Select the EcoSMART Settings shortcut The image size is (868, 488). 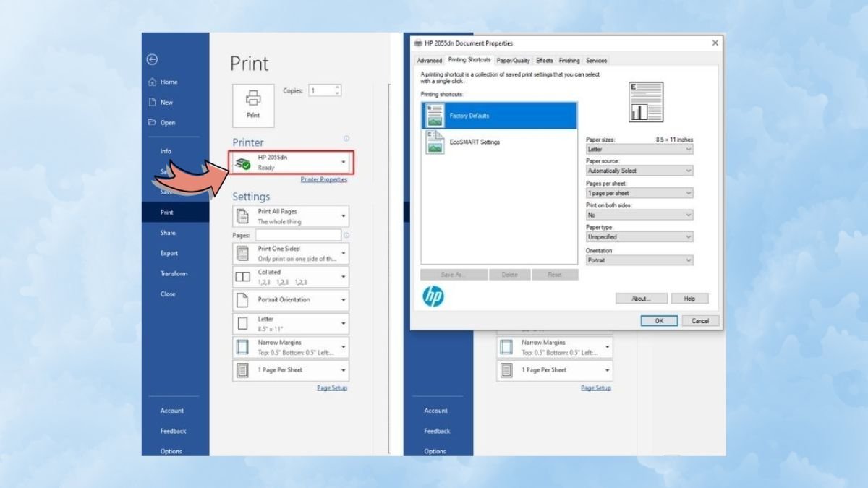click(498, 142)
